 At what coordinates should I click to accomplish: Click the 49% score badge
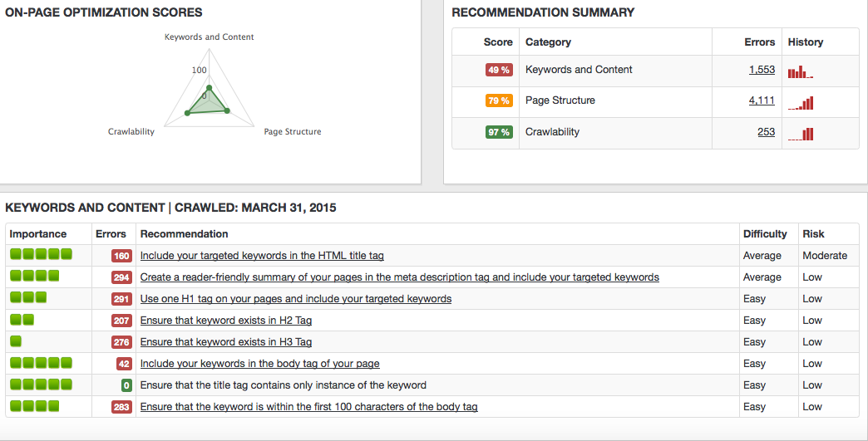click(x=499, y=70)
